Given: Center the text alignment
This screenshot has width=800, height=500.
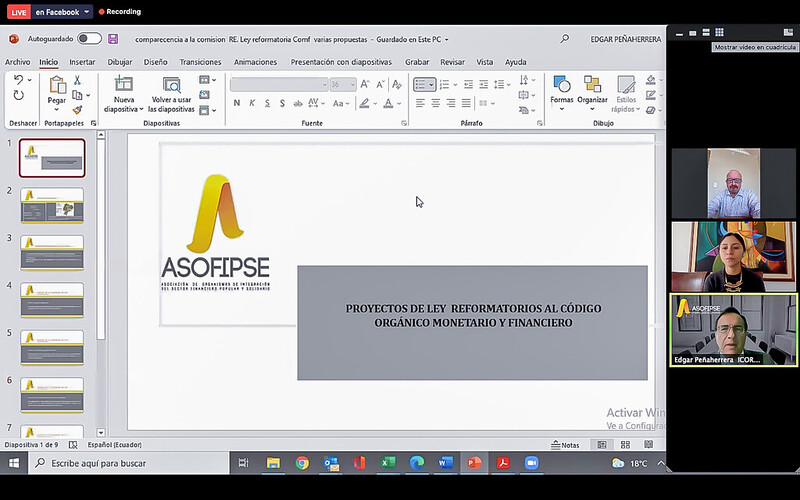Looking at the screenshot, I should [435, 103].
